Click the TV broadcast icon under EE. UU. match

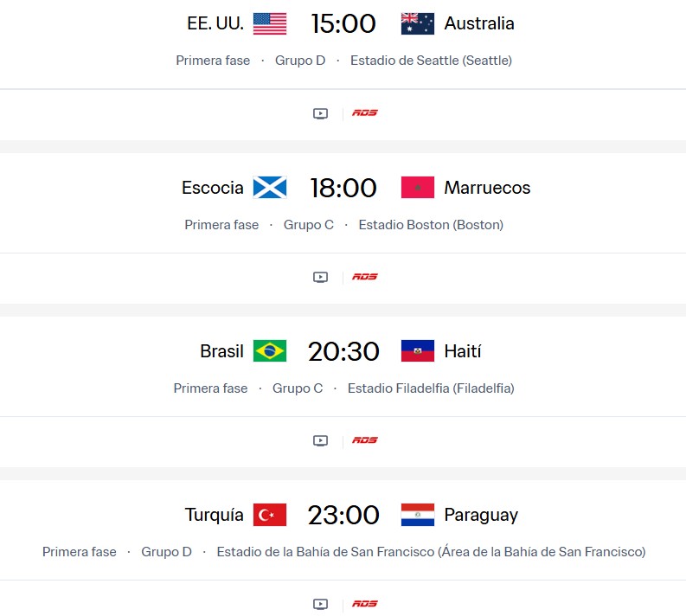tap(320, 113)
